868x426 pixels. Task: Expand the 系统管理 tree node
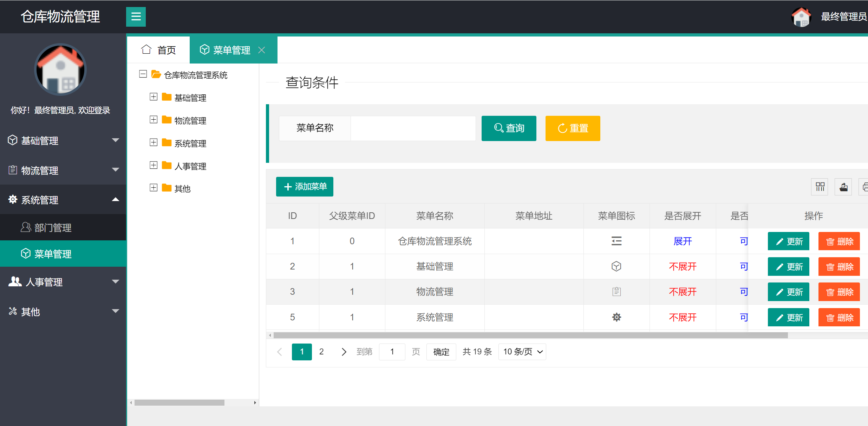(x=154, y=142)
